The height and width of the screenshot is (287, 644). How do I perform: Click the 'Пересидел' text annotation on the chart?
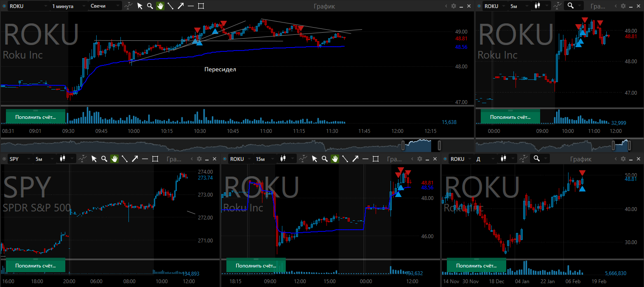click(x=220, y=69)
